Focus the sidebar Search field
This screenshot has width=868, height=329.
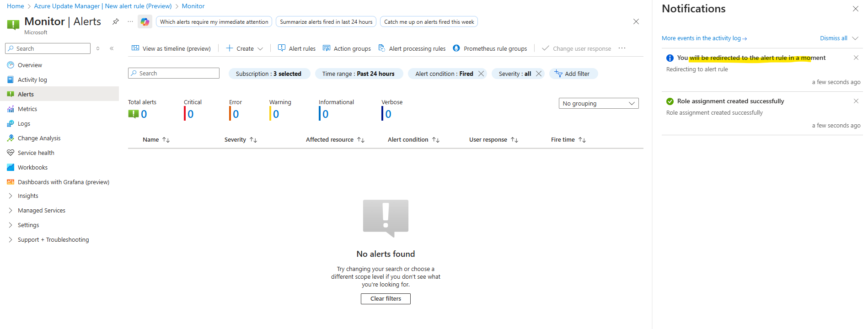click(48, 48)
